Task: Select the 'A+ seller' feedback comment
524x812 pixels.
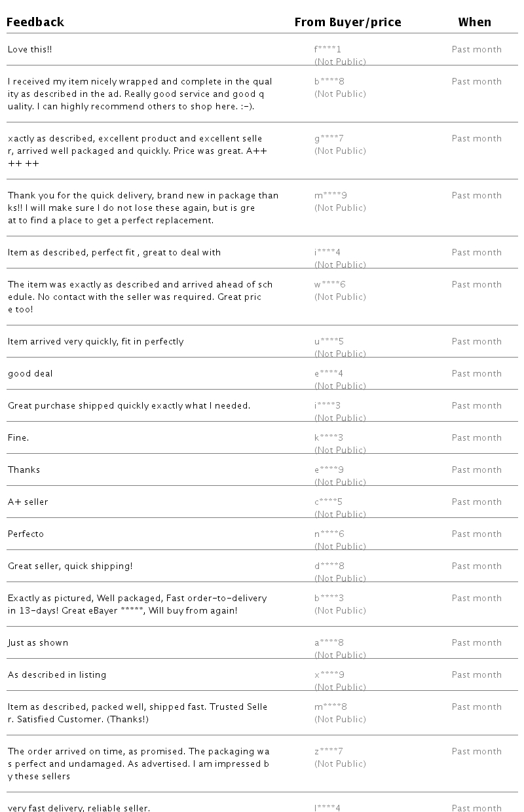Action: click(28, 502)
